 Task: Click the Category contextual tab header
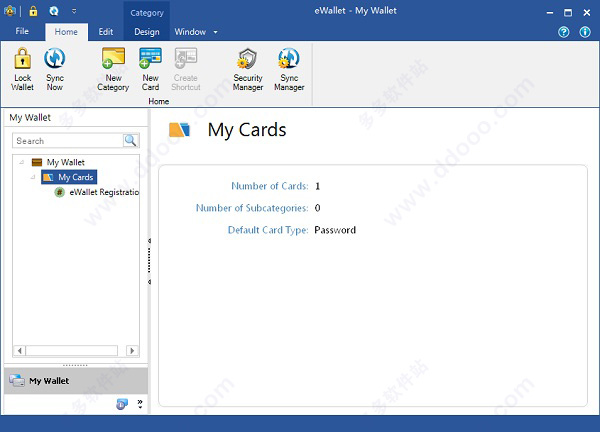click(x=147, y=13)
